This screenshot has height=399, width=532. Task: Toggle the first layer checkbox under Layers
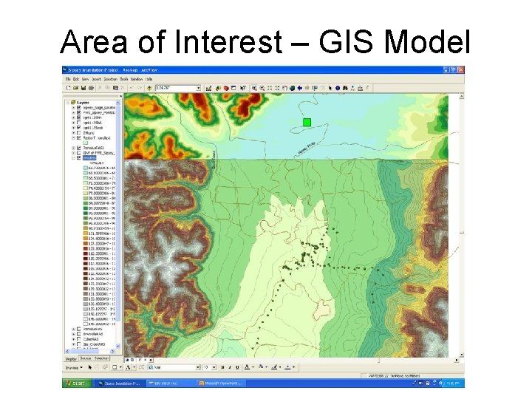coord(79,108)
